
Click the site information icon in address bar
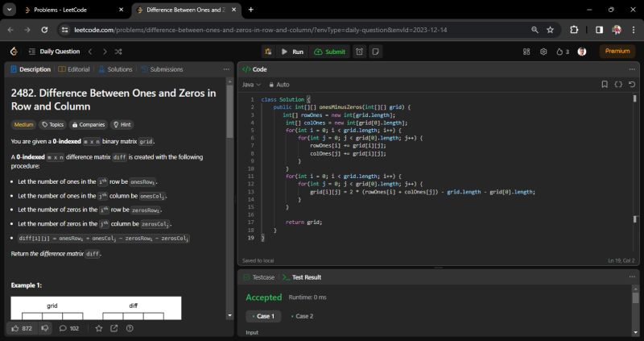[x=64, y=30]
